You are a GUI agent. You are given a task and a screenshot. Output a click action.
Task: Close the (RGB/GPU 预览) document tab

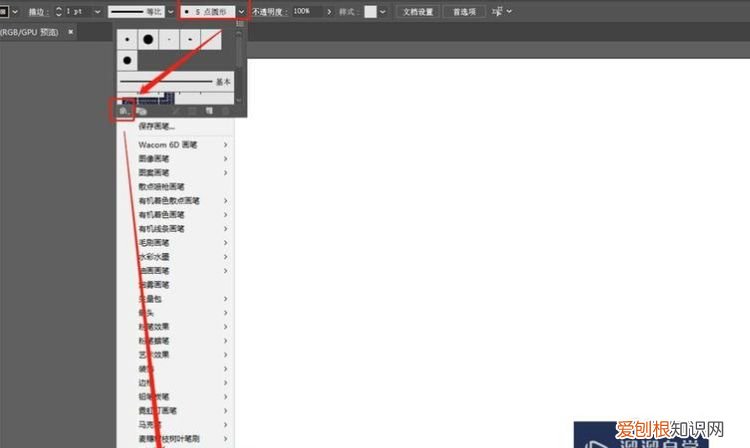tap(70, 32)
